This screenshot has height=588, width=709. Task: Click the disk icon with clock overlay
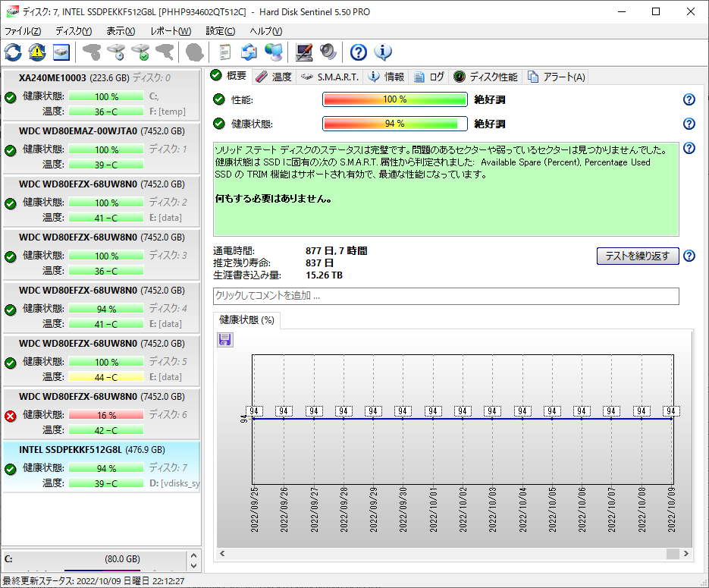(x=116, y=52)
